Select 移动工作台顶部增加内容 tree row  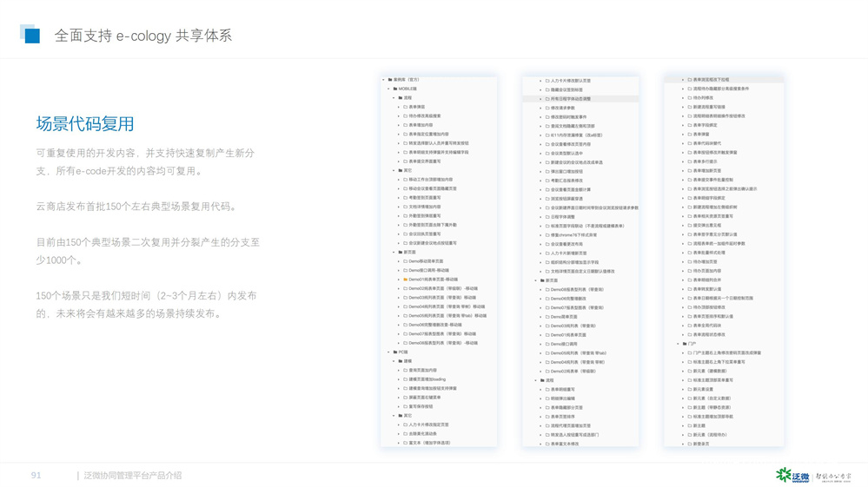[431, 179]
